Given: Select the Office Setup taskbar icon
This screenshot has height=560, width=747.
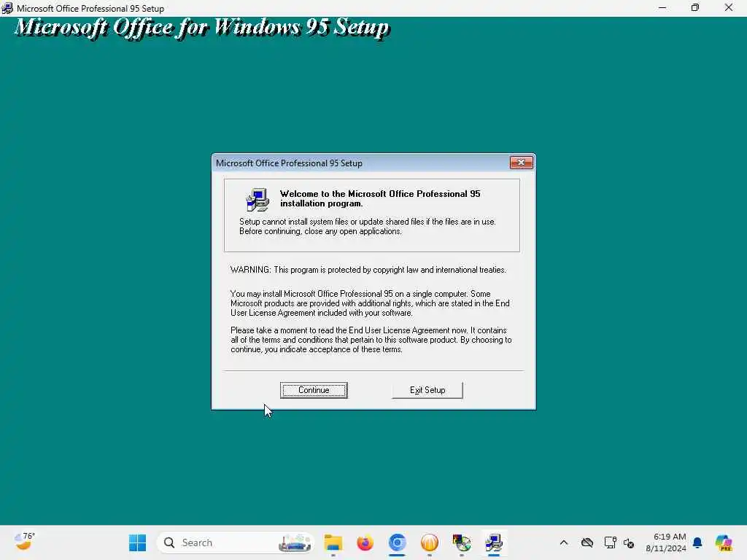Looking at the screenshot, I should [x=494, y=542].
